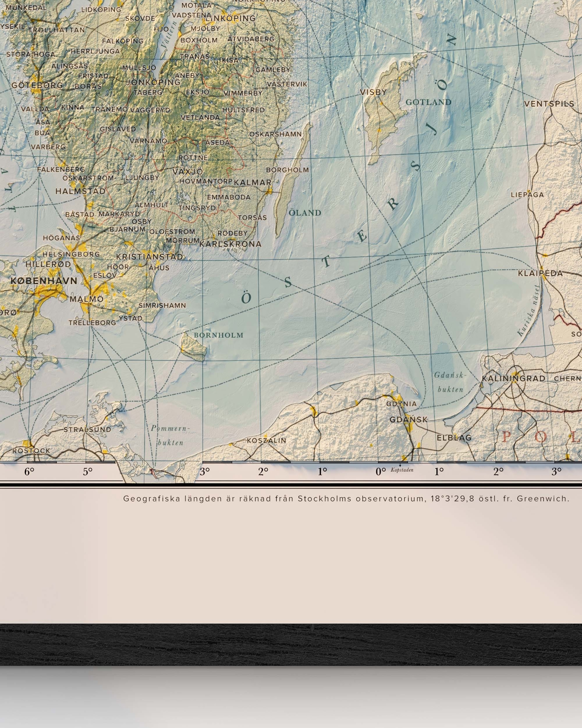The image size is (582, 728).
Task: Click the KOSZALIN label
Action: (x=267, y=440)
